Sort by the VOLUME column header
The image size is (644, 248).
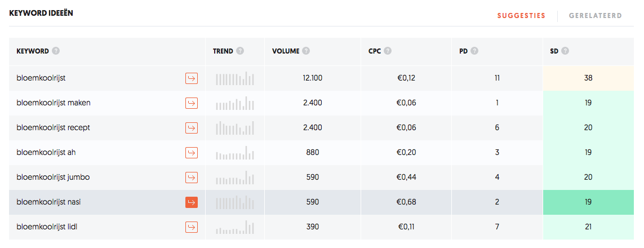click(286, 51)
